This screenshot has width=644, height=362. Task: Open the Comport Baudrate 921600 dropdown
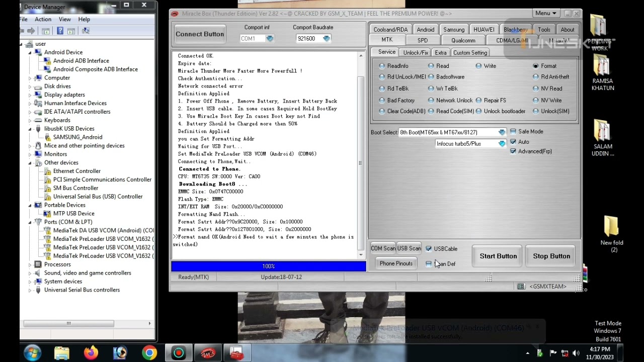(x=326, y=39)
